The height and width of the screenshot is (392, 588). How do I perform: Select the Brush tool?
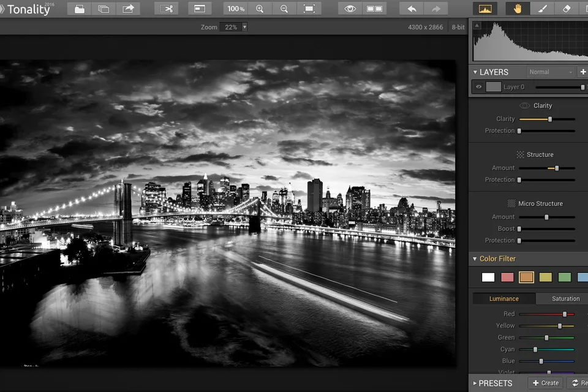point(542,9)
